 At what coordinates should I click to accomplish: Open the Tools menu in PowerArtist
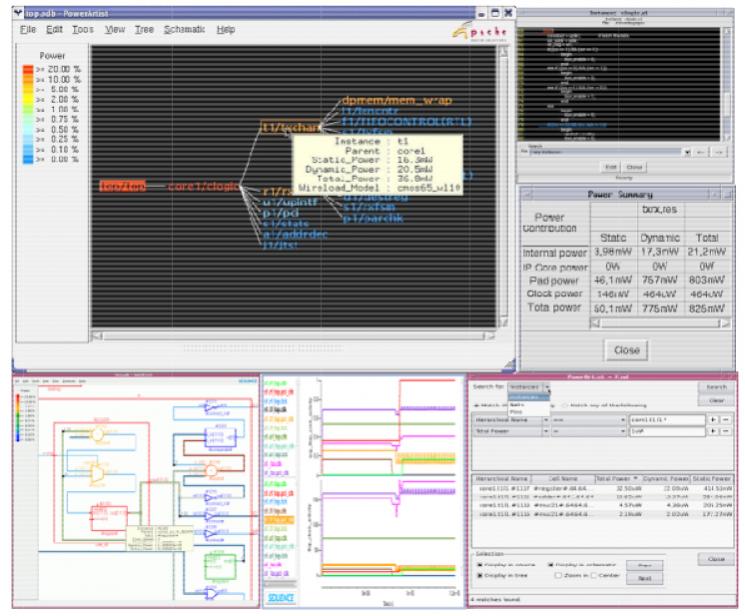pyautogui.click(x=83, y=29)
